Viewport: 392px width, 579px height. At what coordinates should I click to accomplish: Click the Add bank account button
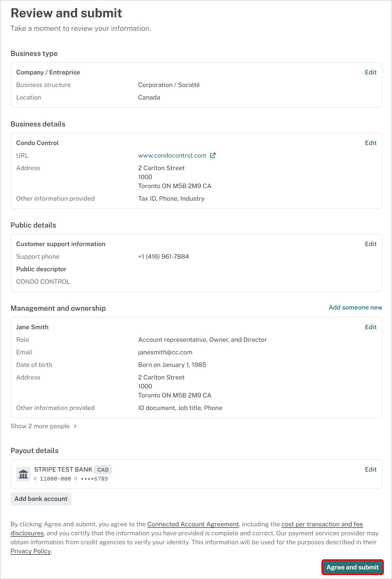(41, 499)
